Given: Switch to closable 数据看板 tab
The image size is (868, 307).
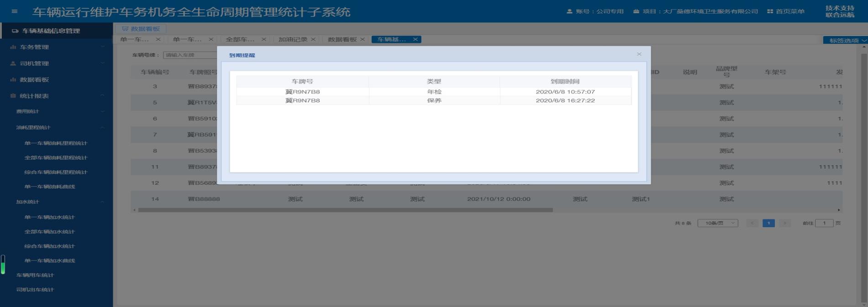Looking at the screenshot, I should tap(342, 40).
